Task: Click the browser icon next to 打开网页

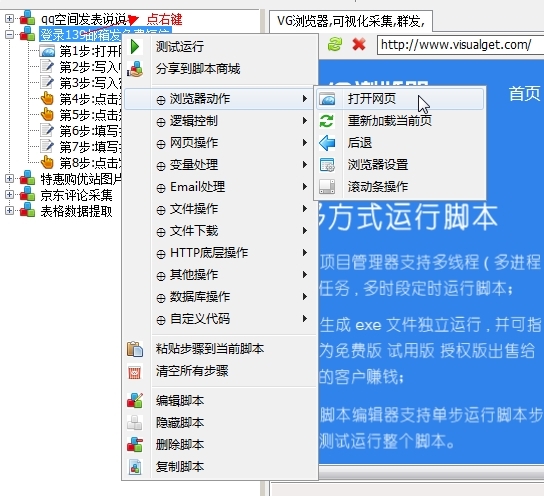Action: [x=327, y=99]
